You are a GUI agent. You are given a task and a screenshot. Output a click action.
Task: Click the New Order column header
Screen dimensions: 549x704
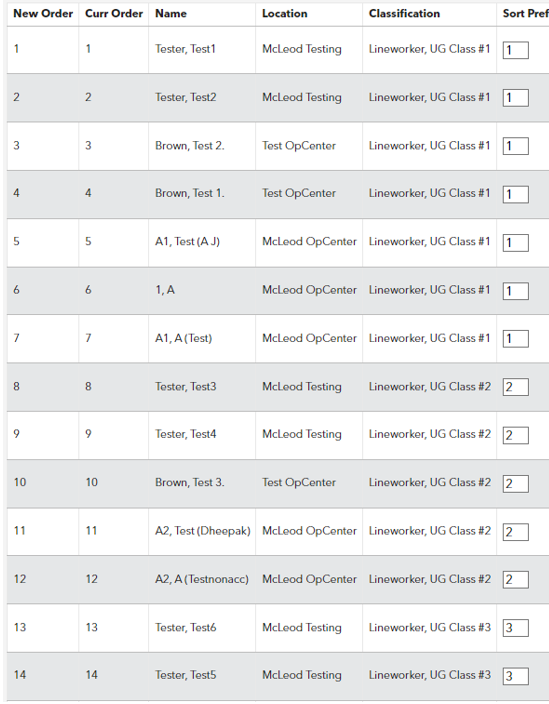click(43, 13)
